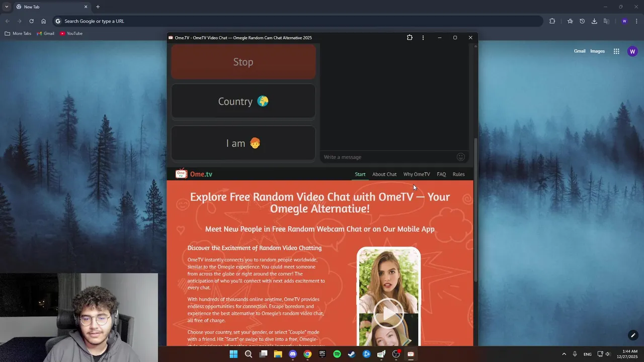Click the Gmail link on New Tab page
The width and height of the screenshot is (644, 362).
click(x=580, y=51)
